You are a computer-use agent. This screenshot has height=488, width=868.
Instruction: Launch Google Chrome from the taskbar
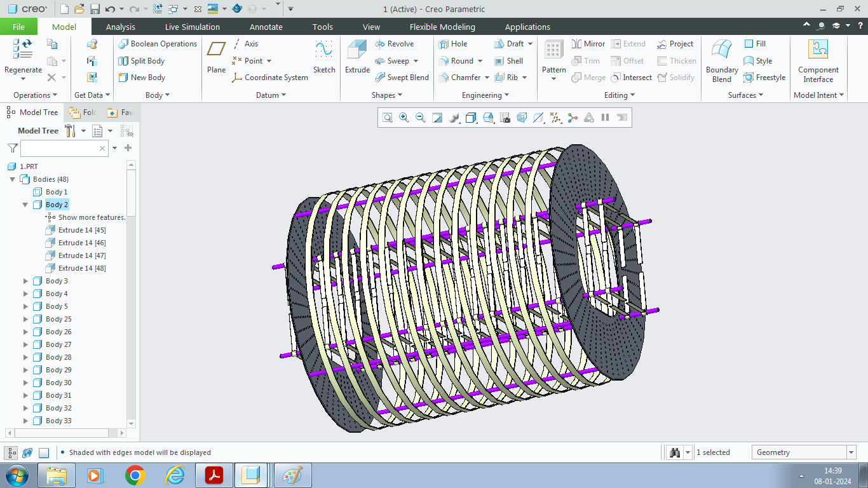(135, 475)
